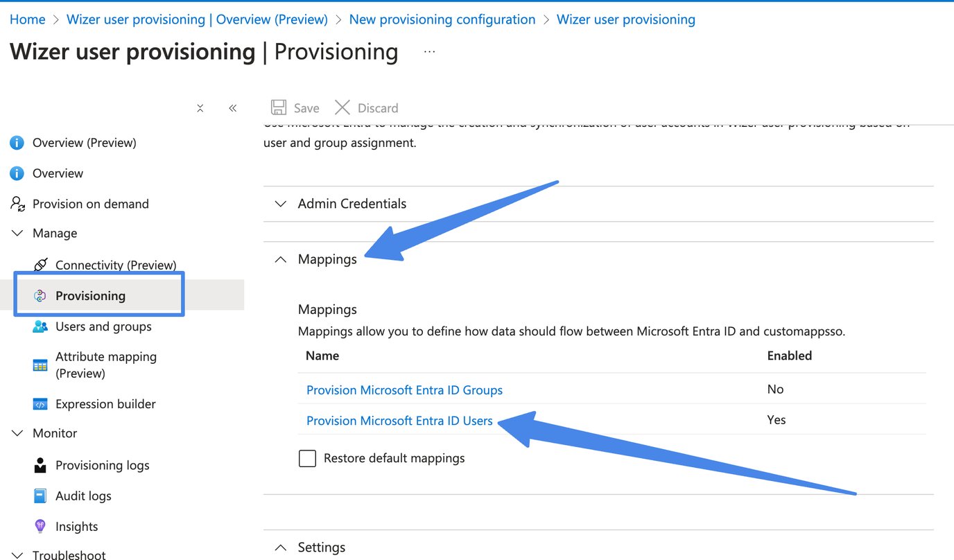Image resolution: width=954 pixels, height=560 pixels.
Task: Open Users and groups via its people icon
Action: coord(40,326)
